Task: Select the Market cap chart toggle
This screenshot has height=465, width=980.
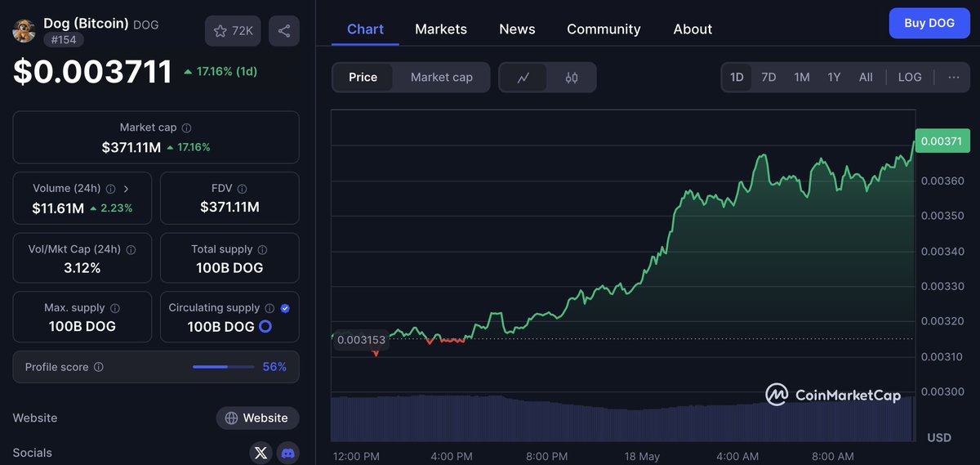Action: click(441, 78)
